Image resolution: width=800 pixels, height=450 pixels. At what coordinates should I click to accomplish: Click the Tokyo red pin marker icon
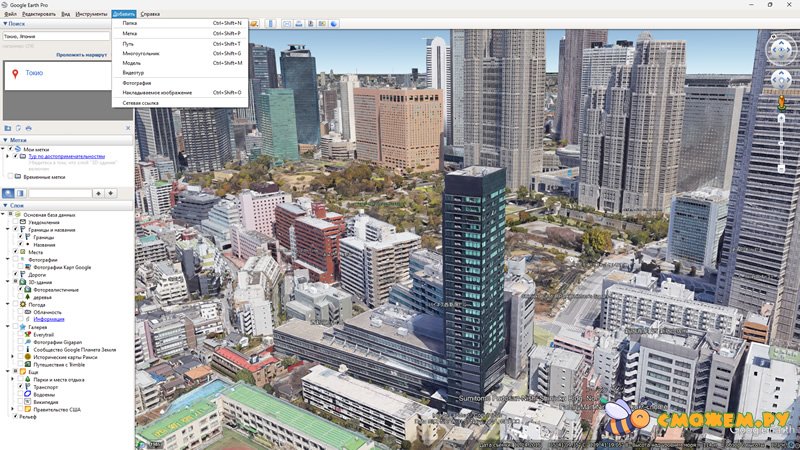(x=15, y=73)
